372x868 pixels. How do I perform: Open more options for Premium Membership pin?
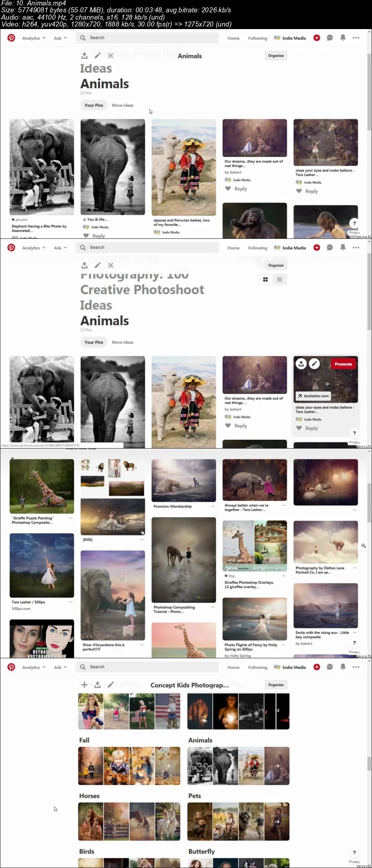pos(213,506)
